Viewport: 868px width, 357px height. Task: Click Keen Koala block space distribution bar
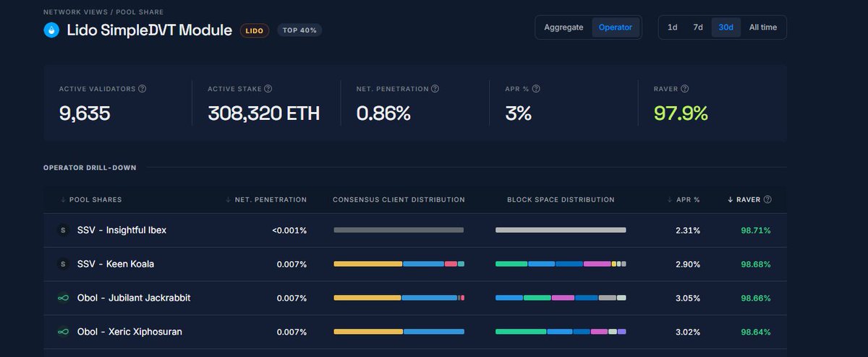click(561, 264)
